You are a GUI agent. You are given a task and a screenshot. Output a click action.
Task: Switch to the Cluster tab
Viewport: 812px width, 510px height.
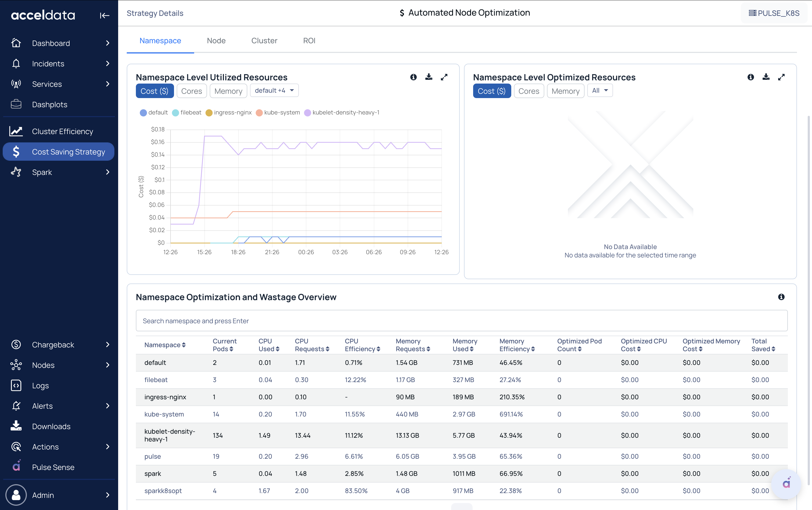click(x=264, y=41)
